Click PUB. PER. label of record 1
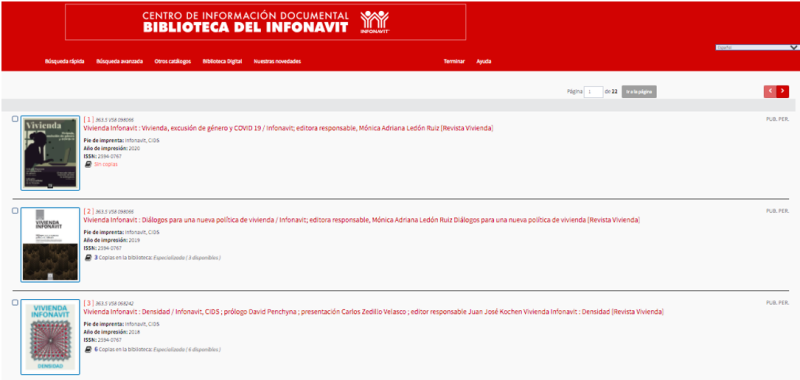Screen dimensions: 800x380 pyautogui.click(x=778, y=119)
